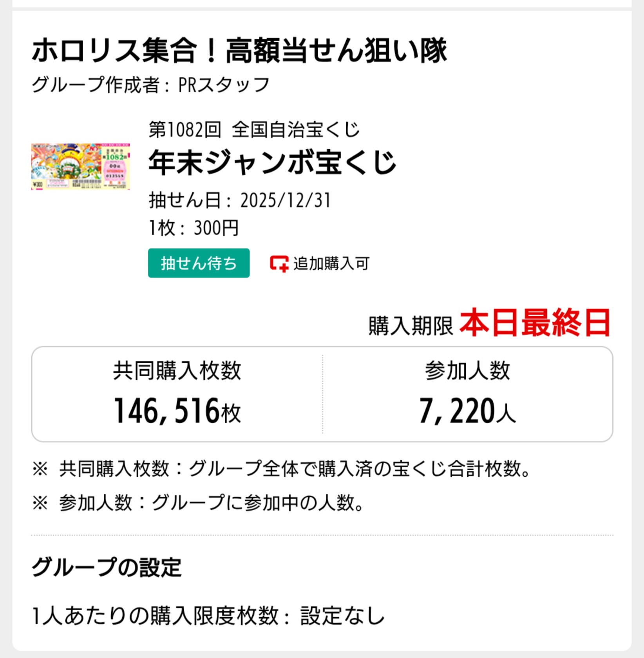
Task: Click the 1枚：300円 price text
Action: pos(194,228)
